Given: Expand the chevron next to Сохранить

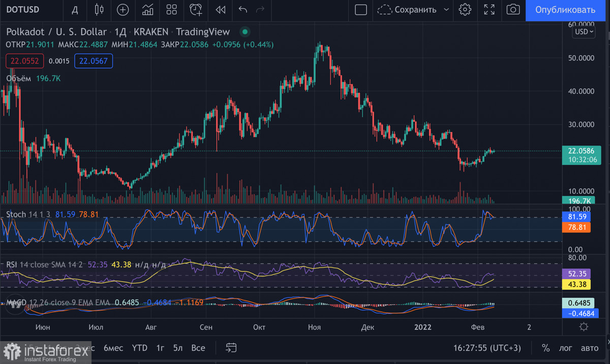Looking at the screenshot, I should 446,10.
